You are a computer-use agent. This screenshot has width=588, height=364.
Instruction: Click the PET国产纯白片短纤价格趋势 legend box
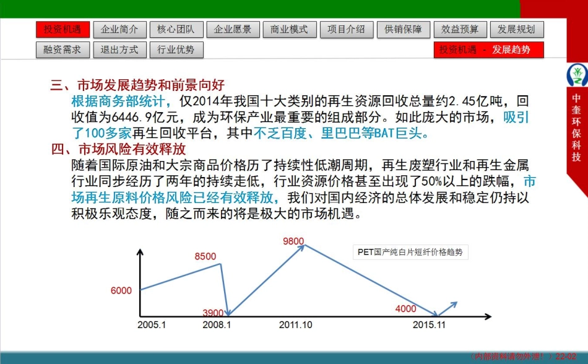[410, 252]
